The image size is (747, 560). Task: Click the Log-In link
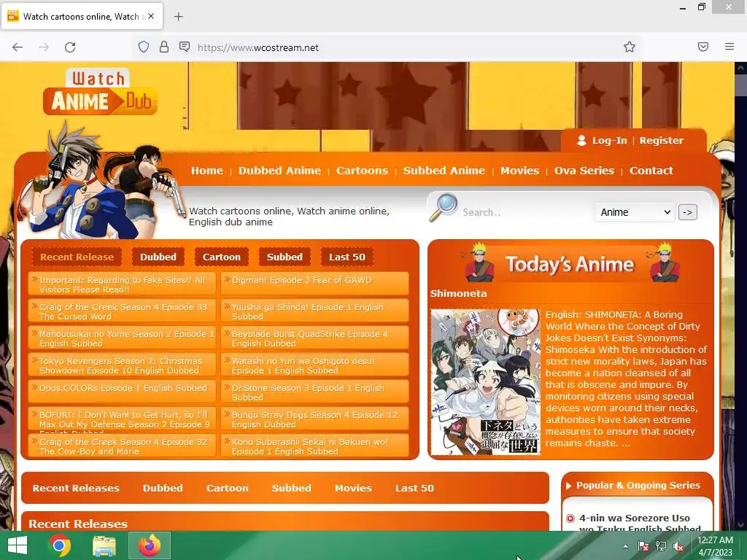click(609, 141)
